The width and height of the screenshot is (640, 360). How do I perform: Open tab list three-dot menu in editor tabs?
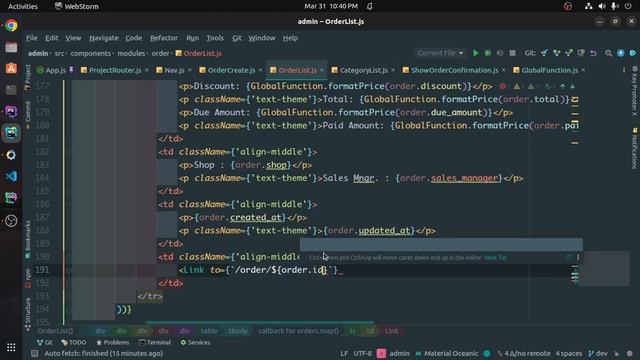[x=624, y=70]
